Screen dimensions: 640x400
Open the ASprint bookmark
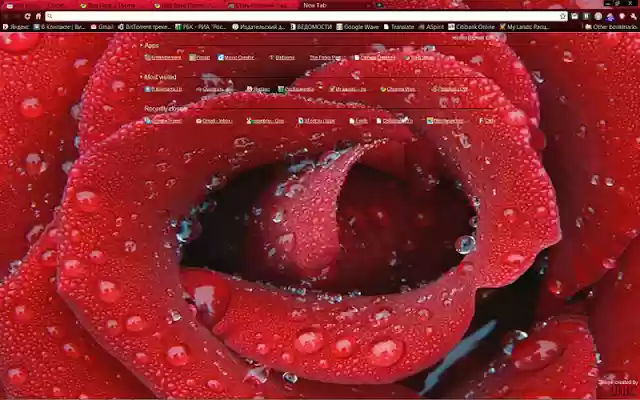(x=431, y=27)
